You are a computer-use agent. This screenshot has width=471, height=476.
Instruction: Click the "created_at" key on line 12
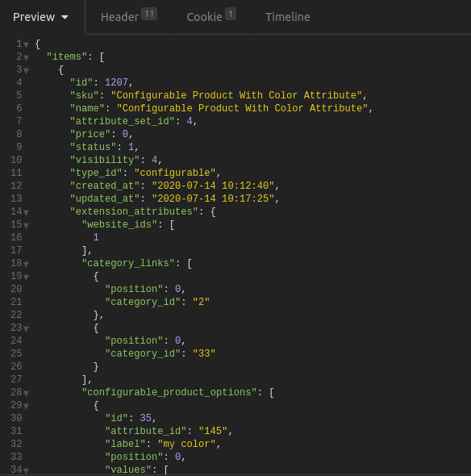[105, 186]
